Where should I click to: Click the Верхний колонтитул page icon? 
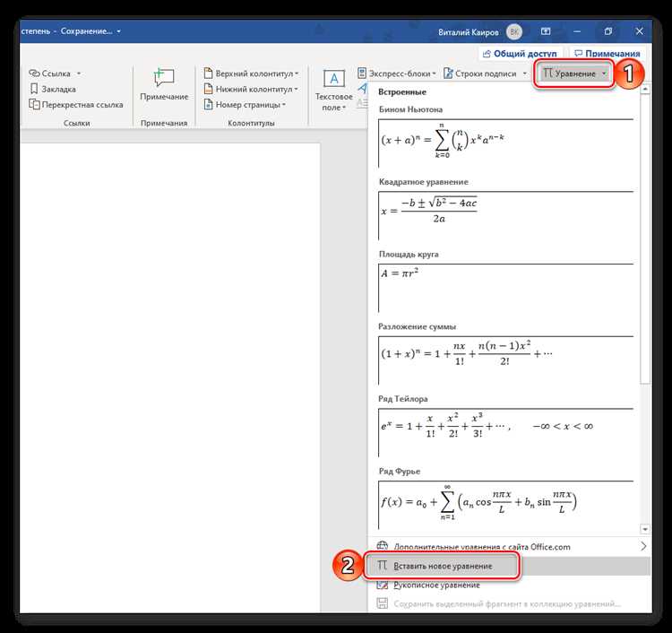tap(208, 74)
